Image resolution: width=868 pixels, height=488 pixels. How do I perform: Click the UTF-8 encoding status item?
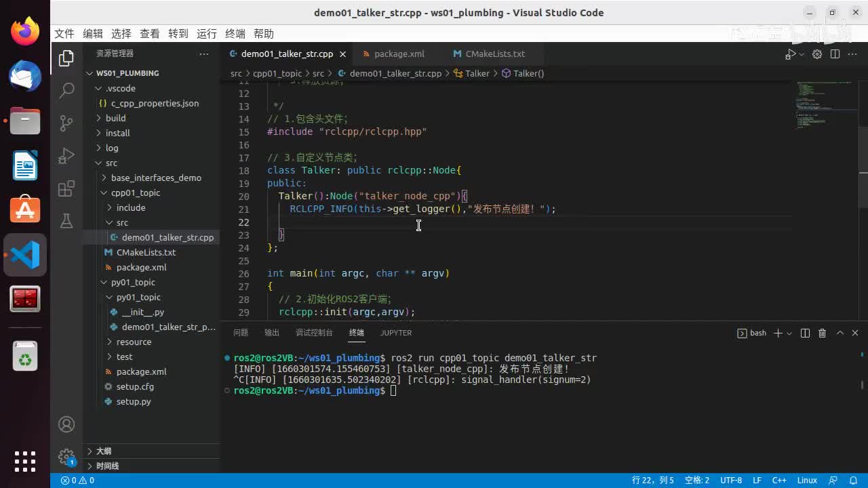point(730,480)
